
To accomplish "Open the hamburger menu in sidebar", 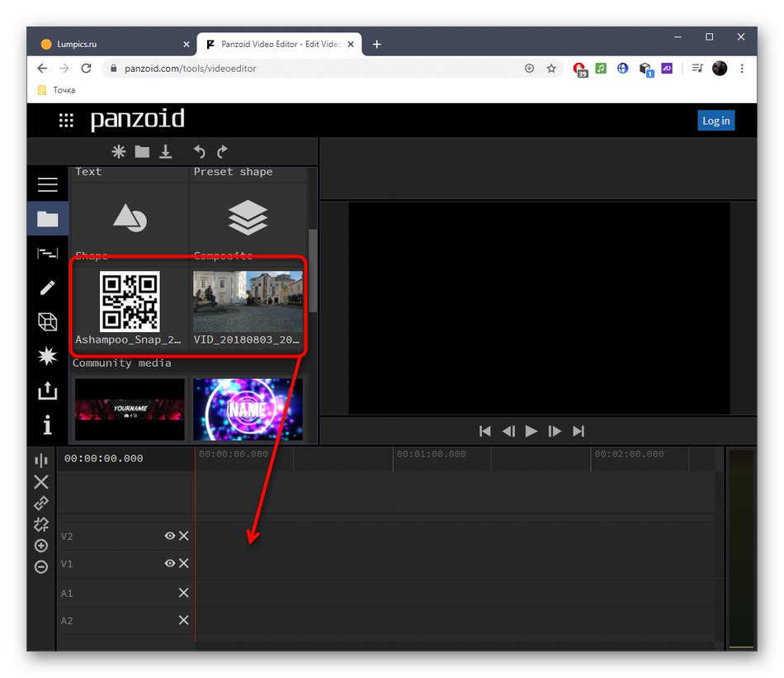I will [48, 185].
